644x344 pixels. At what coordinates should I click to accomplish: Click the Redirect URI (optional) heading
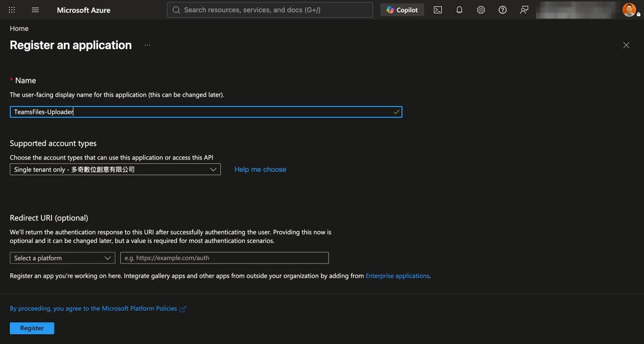[x=49, y=218]
